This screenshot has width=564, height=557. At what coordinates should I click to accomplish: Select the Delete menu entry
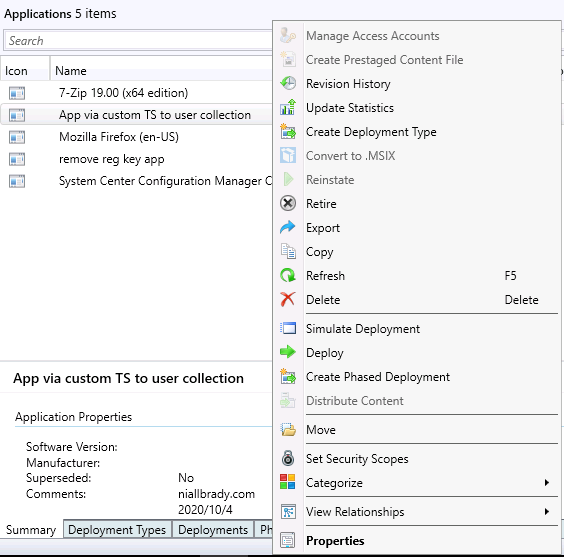coord(416,300)
